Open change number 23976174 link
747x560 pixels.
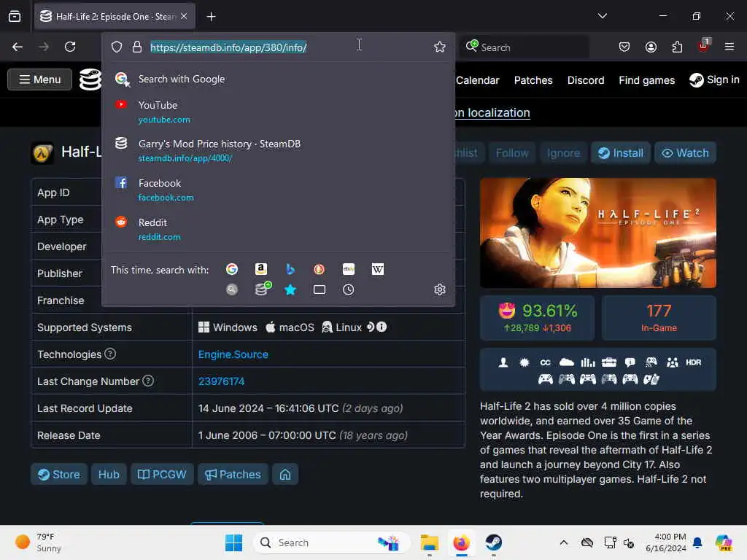point(222,381)
